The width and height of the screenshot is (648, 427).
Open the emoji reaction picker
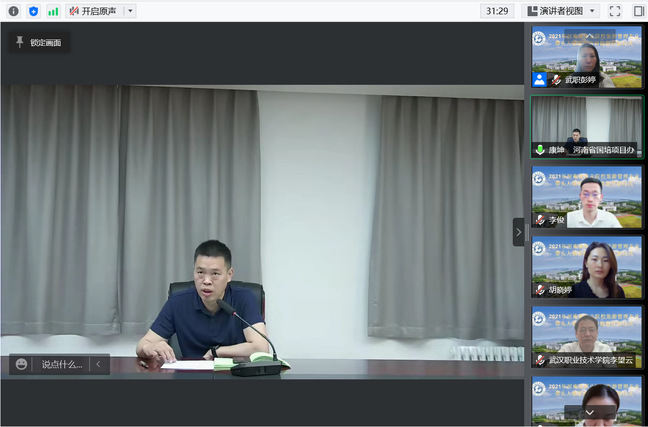coord(22,365)
